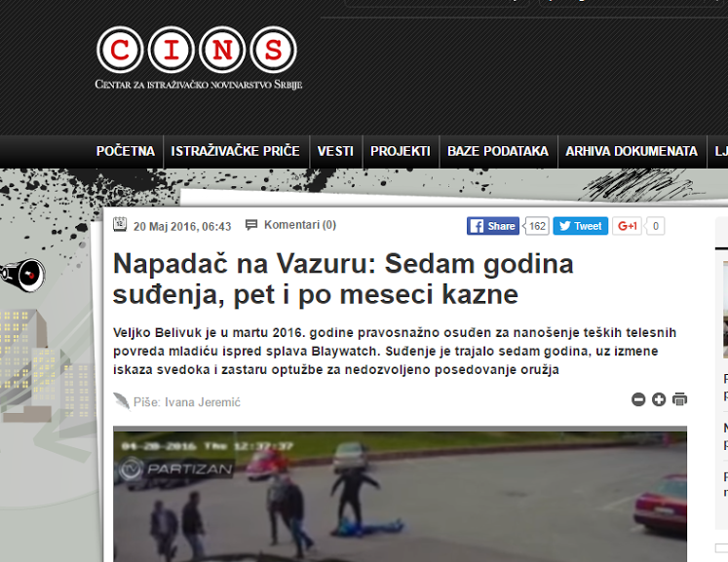
Task: Increase text size with the plus icon
Action: (659, 399)
